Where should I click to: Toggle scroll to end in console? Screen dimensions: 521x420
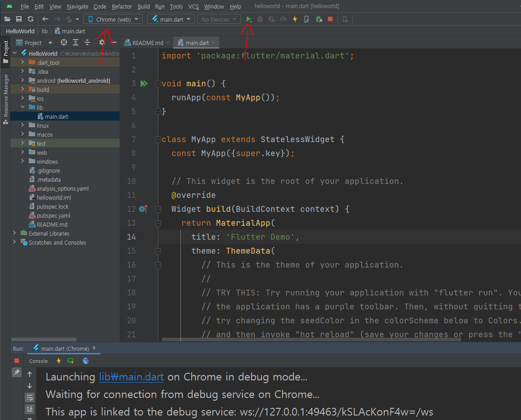point(30,409)
